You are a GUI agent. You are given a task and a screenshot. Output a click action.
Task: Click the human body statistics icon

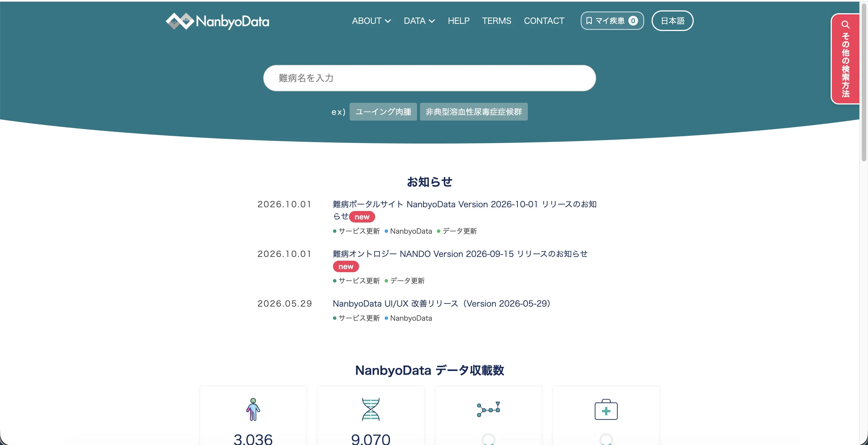pos(253,409)
